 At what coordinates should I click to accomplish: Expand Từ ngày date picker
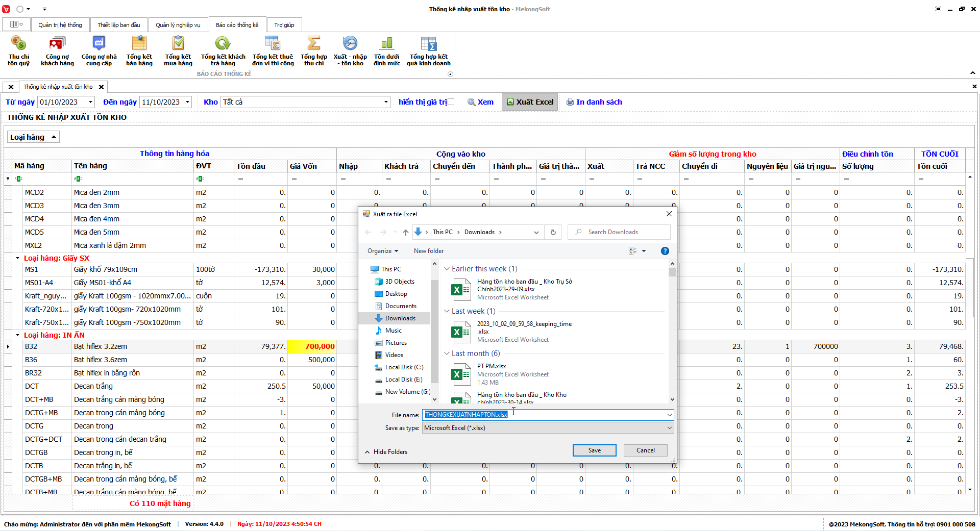pos(90,102)
